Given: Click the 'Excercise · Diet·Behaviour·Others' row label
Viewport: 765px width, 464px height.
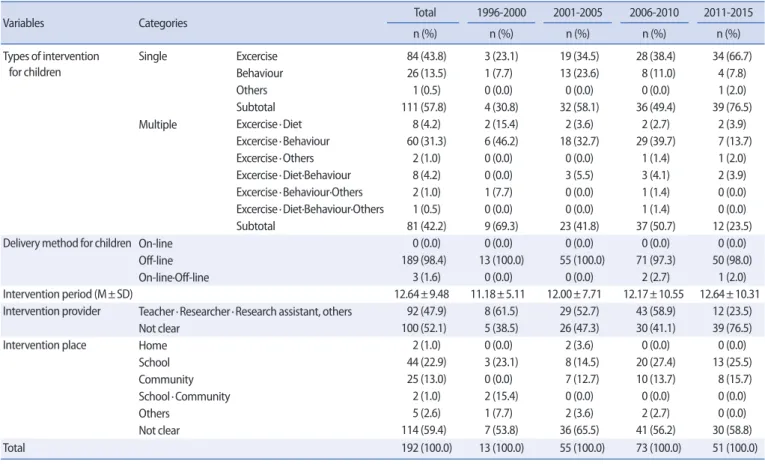Looking at the screenshot, I should click(x=310, y=209).
